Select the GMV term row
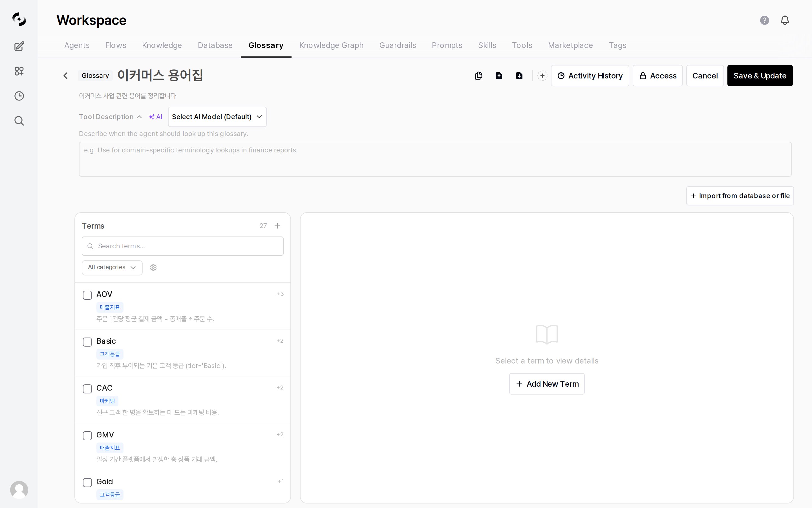The height and width of the screenshot is (508, 812). coord(182,446)
